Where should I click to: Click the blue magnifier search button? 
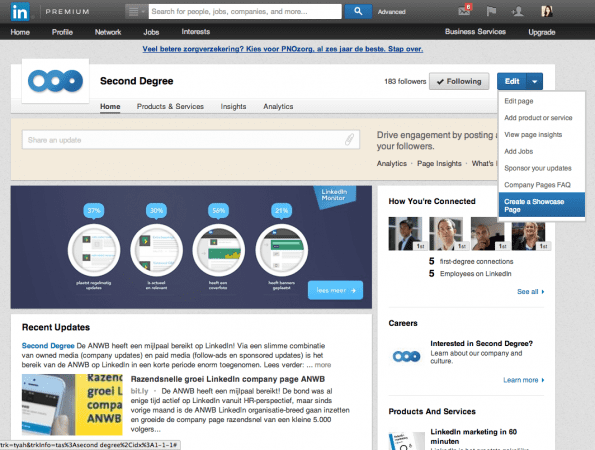358,12
